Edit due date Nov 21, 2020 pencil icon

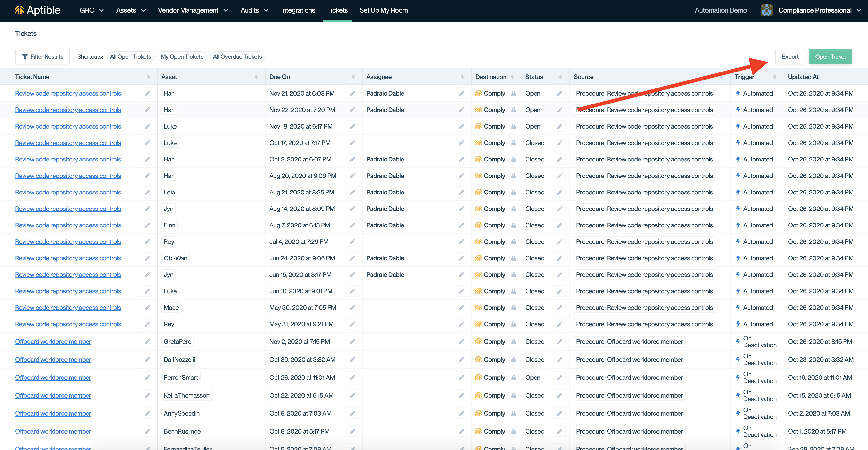352,93
